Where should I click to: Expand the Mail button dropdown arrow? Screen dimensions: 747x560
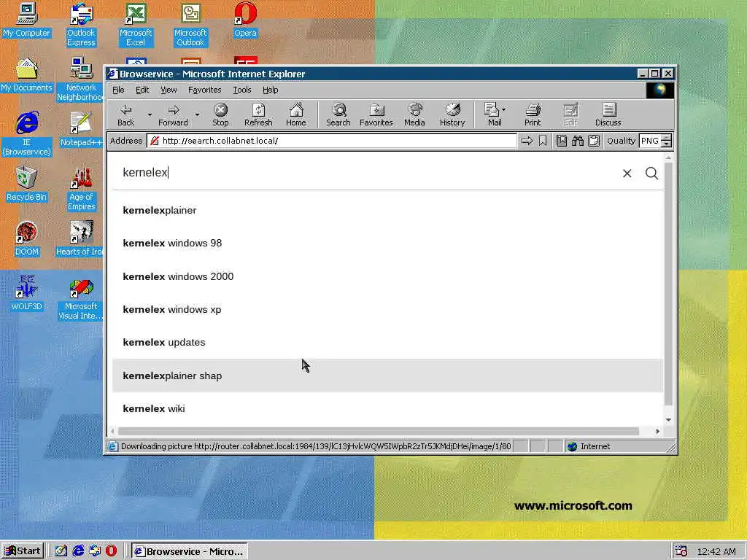tap(504, 109)
